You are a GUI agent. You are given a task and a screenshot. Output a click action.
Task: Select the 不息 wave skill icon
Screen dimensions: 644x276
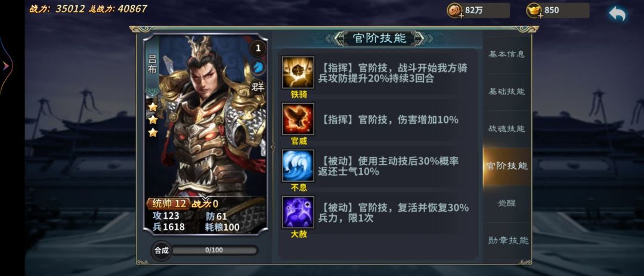[298, 166]
